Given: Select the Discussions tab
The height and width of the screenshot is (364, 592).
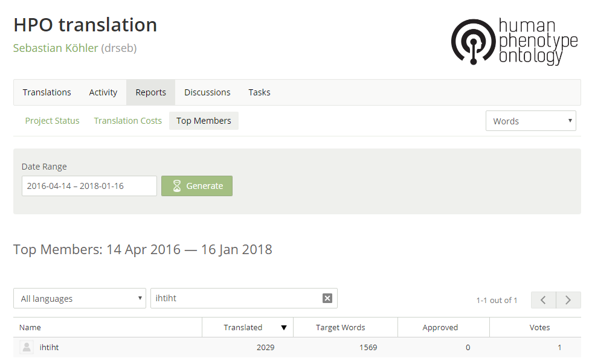Looking at the screenshot, I should tap(207, 92).
